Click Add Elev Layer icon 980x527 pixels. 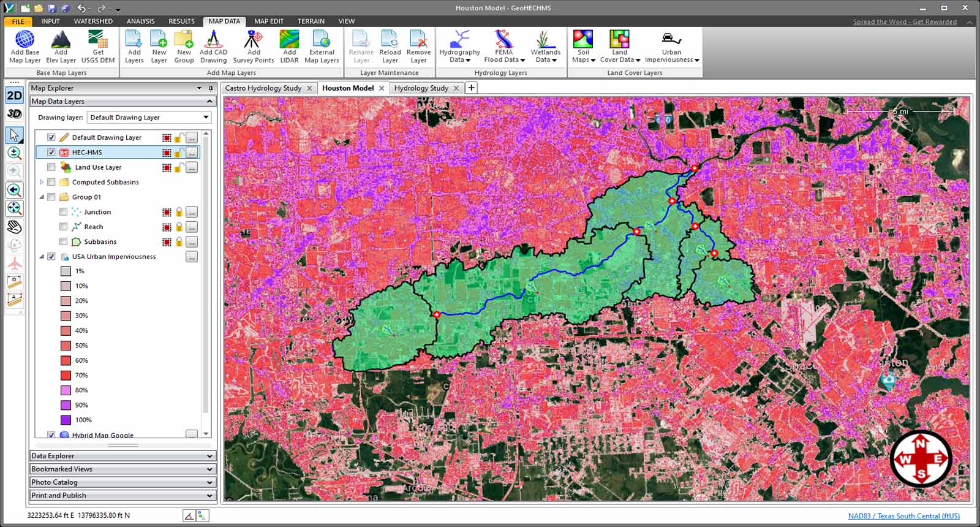[x=61, y=46]
